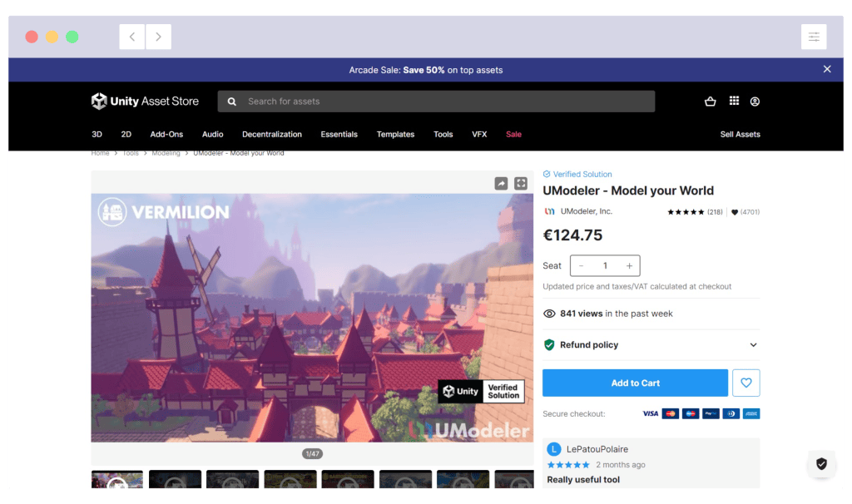Open browser settings sliders icon

[814, 37]
